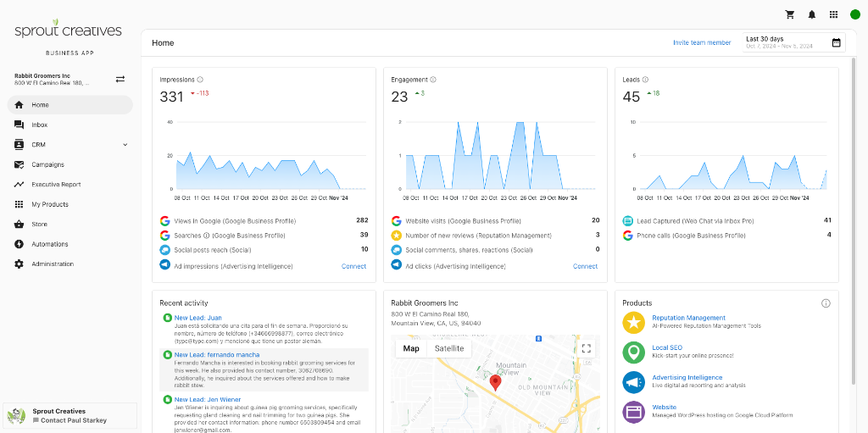Click the star icon beside new reviews
This screenshot has width=868, height=433.
(x=396, y=236)
